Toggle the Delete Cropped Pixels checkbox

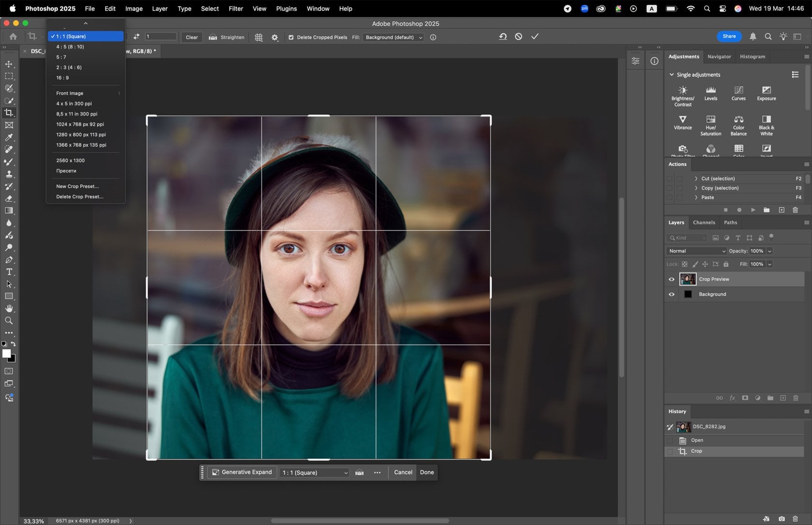tap(291, 37)
